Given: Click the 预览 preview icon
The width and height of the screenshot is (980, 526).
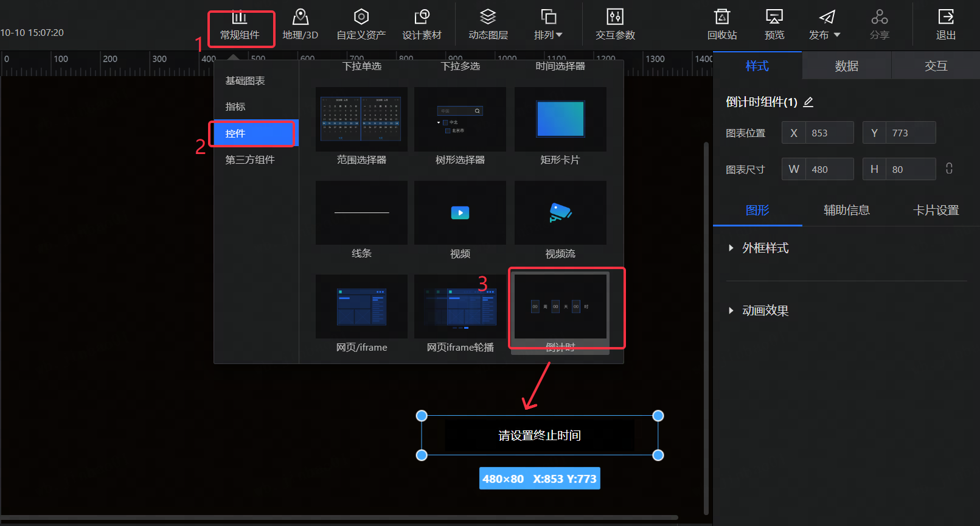Looking at the screenshot, I should (x=774, y=17).
